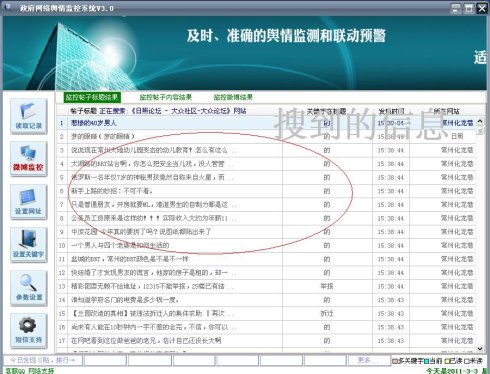This screenshot has width=490, height=374.
Task: Click the time 15:38:43 in row 14
Action: [391, 300]
